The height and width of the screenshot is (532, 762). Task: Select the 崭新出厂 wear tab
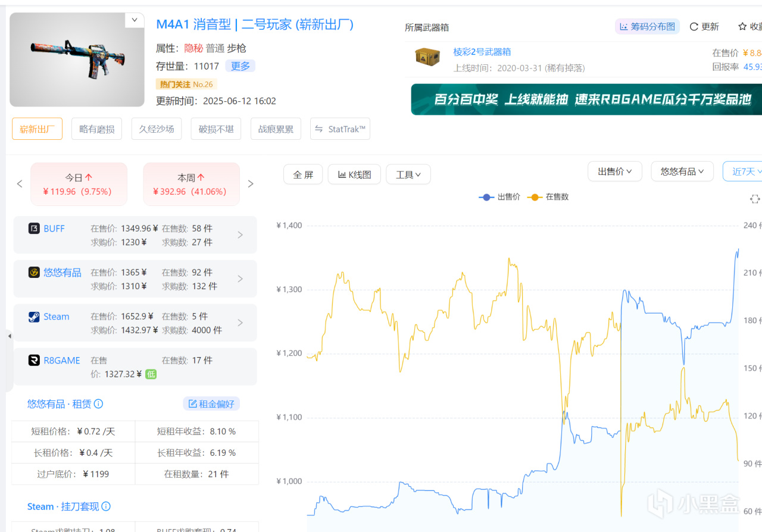37,129
